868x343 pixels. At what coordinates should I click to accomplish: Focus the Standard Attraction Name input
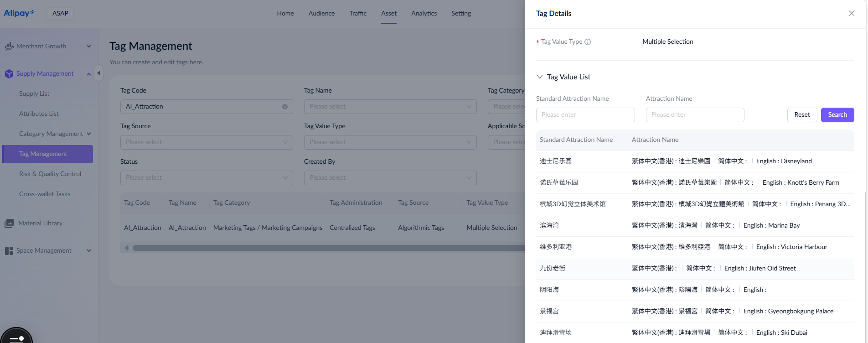(x=585, y=115)
